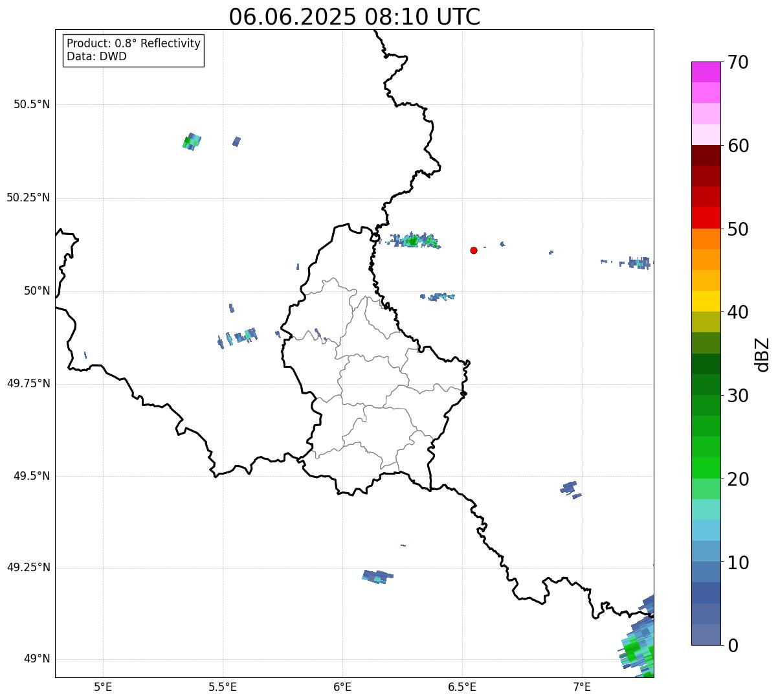Click the title text 06.06.2025 08:10 UTC
Viewport: 778px width, 700px height.
pos(355,17)
